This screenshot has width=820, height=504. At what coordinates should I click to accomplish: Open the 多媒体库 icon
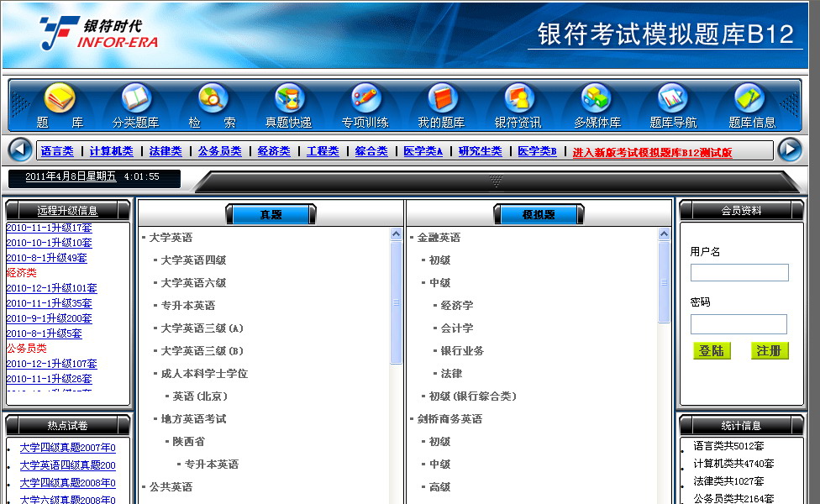point(597,99)
